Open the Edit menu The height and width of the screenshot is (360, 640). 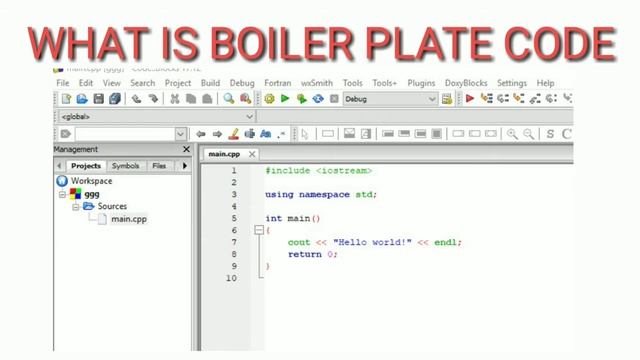(x=86, y=83)
